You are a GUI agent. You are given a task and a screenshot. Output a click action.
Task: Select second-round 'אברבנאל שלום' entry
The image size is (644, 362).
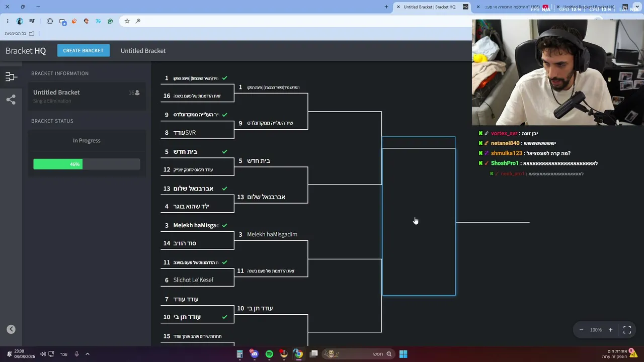tap(271, 197)
